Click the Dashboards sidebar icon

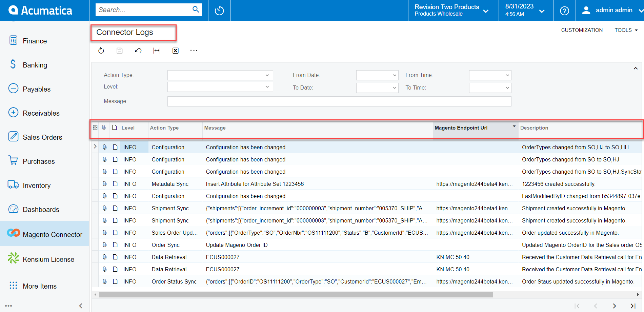coord(13,209)
